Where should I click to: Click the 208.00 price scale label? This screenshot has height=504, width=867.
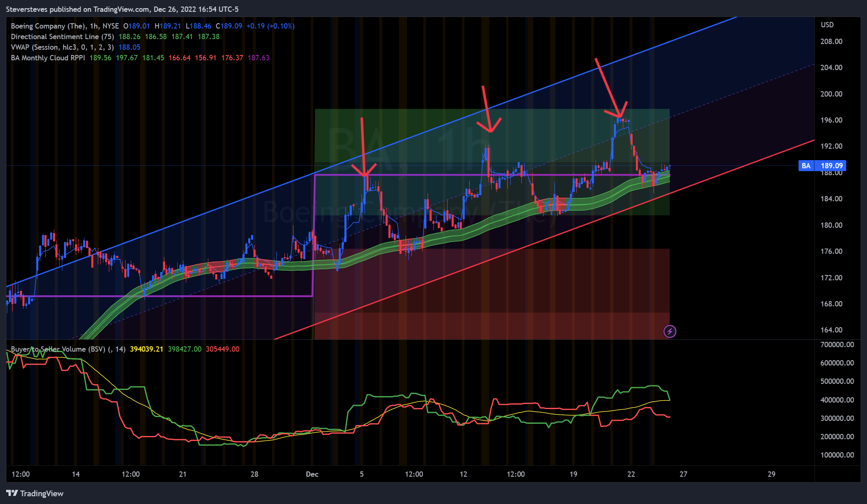click(x=831, y=42)
